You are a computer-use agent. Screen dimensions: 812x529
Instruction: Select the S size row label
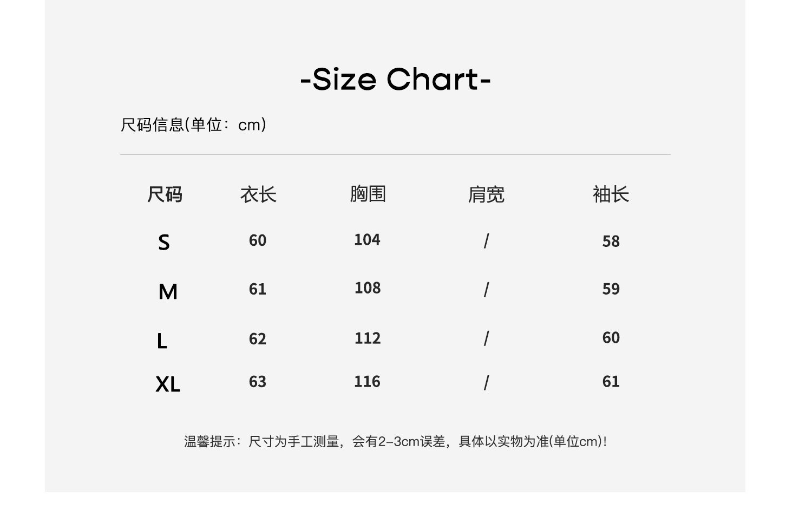pyautogui.click(x=163, y=242)
